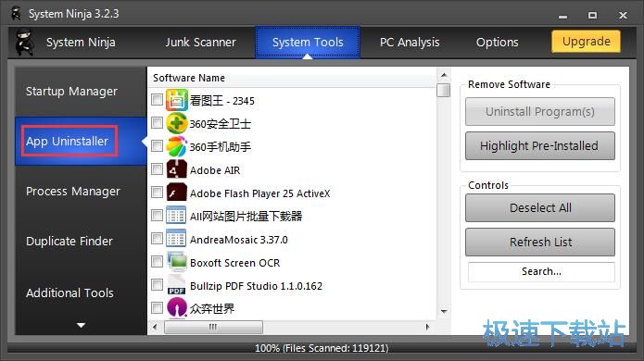The height and width of the screenshot is (361, 644).
Task: Tick the AII网站图片批量下载器 checkbox
Action: (x=157, y=215)
